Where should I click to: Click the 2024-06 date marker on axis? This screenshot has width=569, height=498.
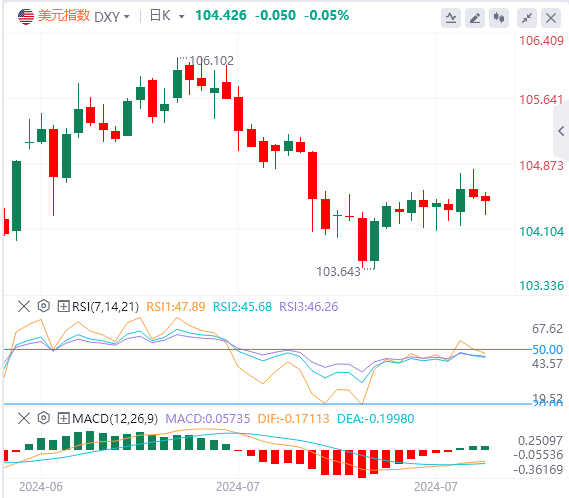(x=41, y=486)
